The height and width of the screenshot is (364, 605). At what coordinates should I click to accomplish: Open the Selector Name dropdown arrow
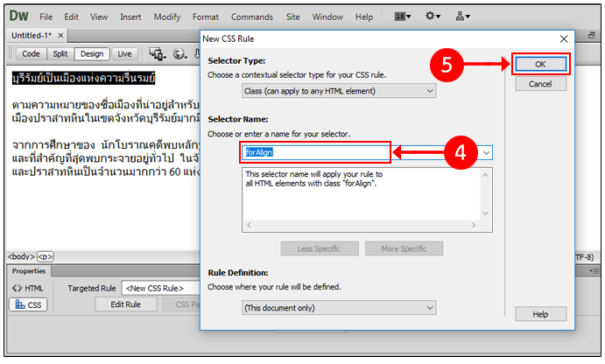[x=486, y=152]
